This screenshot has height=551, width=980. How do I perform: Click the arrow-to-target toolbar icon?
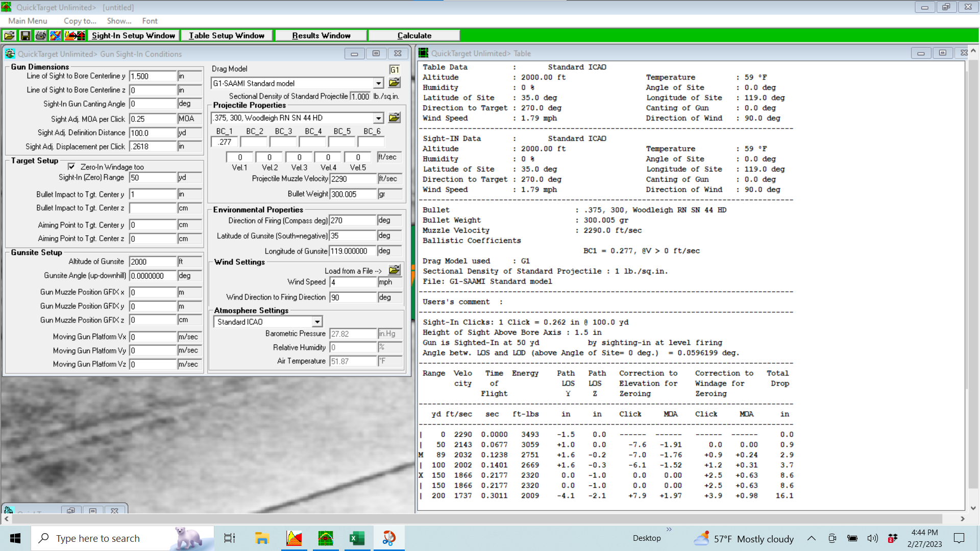(x=75, y=36)
